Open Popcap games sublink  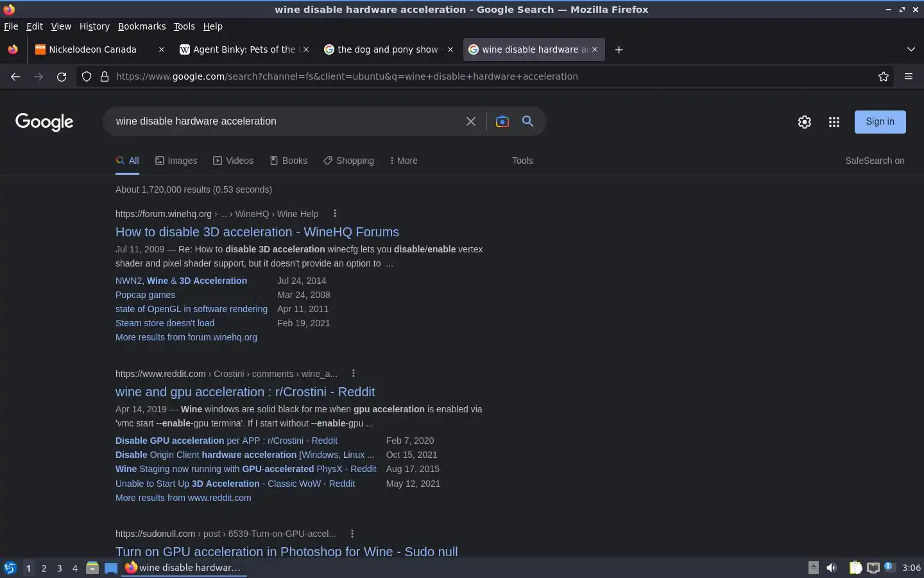coord(145,295)
